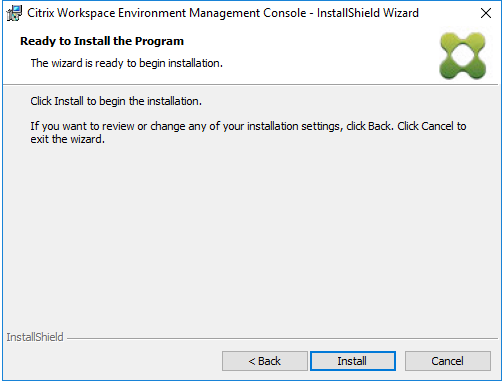Click the 'exit the wizard.' text line
The image size is (504, 381).
[68, 139]
